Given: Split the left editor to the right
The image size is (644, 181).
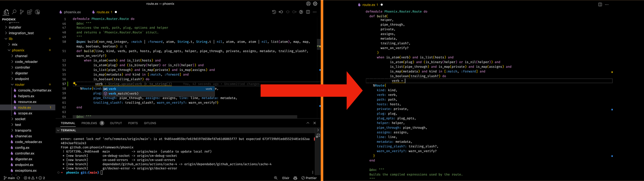Looking at the screenshot, I should click(308, 12).
